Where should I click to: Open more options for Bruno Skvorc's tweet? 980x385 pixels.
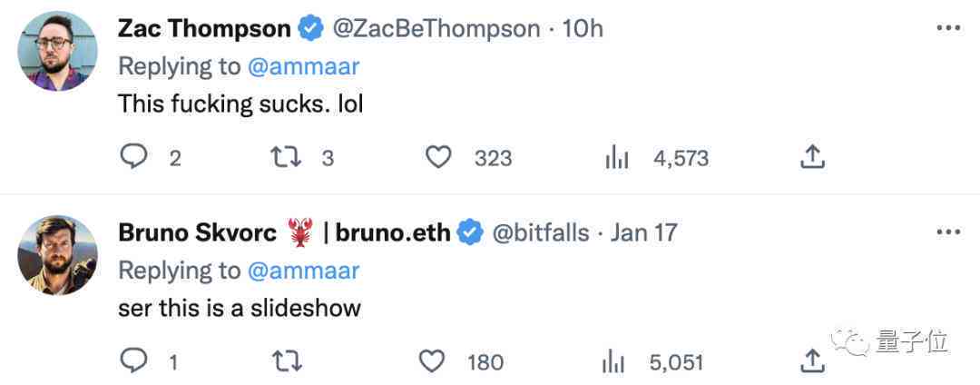pos(948,232)
